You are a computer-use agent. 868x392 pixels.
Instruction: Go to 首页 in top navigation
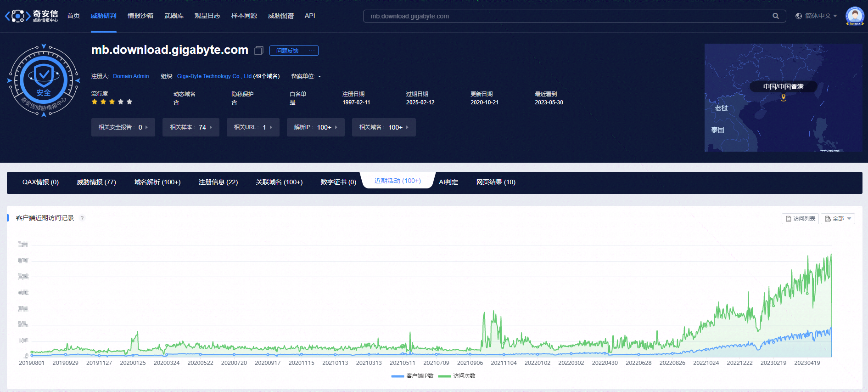click(x=73, y=16)
